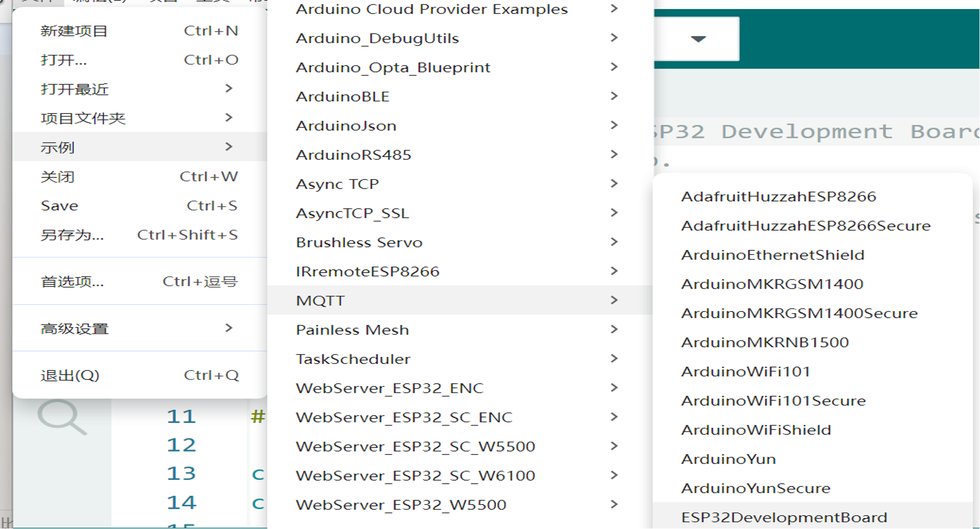Open ArduinoRS485 examples submenu

tap(460, 154)
